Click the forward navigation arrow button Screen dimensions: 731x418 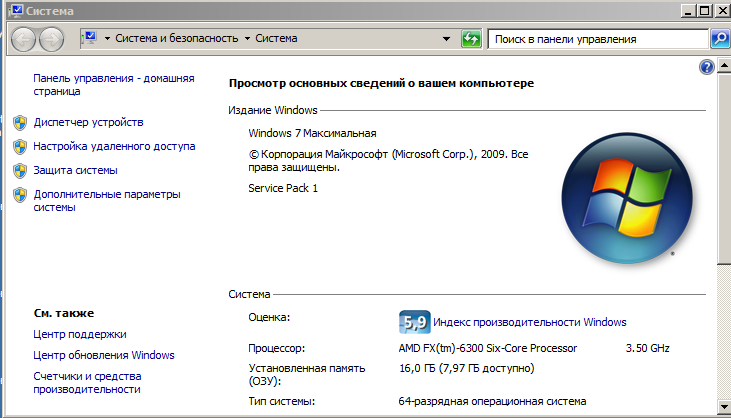(52, 39)
